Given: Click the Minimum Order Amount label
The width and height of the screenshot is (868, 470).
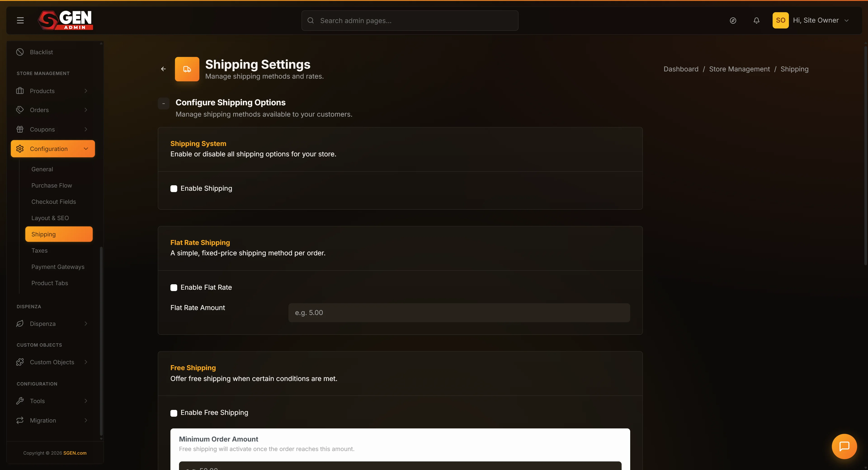Looking at the screenshot, I should (218, 439).
